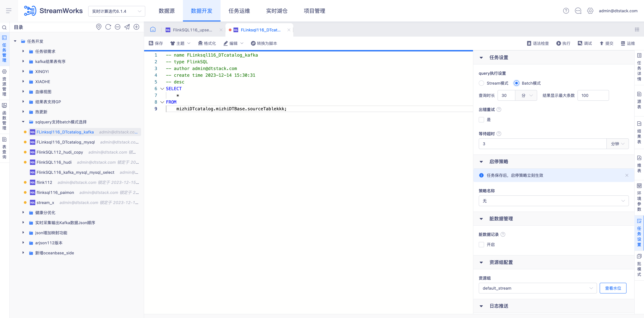Open 环境参数 right side panel
644x318 pixels.
click(639, 197)
